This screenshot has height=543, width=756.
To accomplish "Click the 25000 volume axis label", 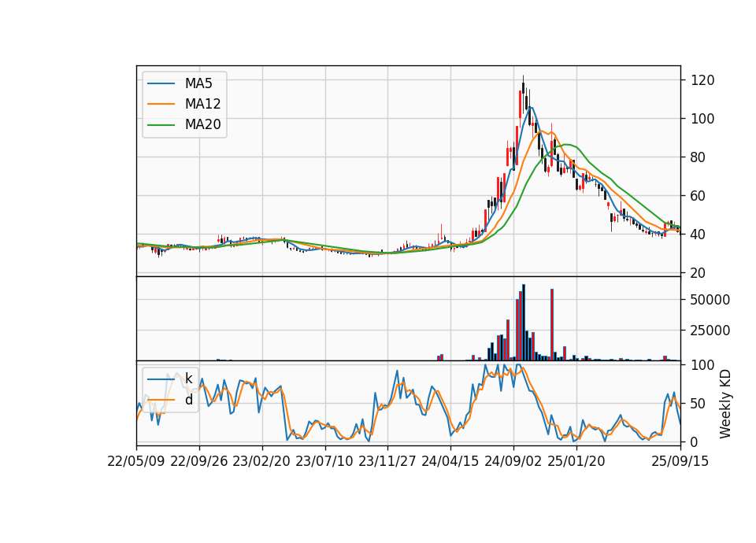I will coord(710,331).
